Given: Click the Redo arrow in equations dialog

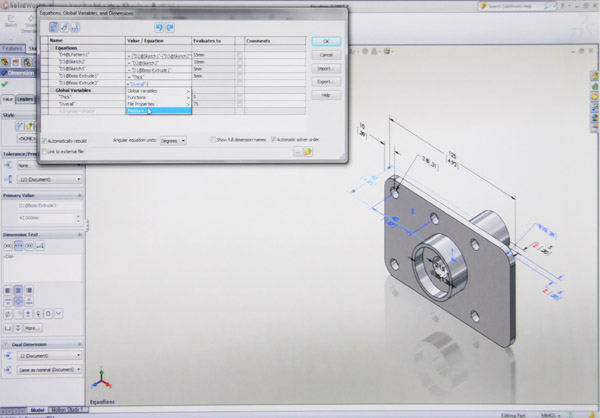Looking at the screenshot, I should 170,27.
